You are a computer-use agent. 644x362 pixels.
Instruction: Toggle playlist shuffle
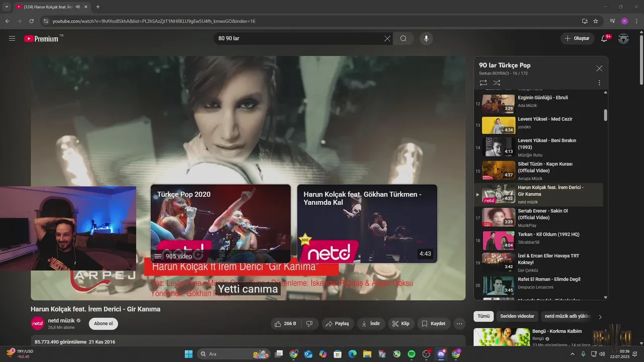point(497,83)
